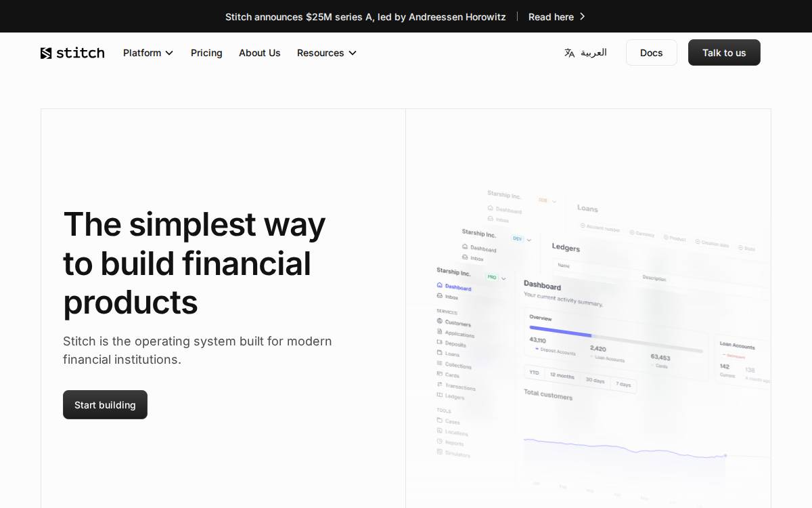Click the "operating system built for modern" paragraph

point(198,350)
